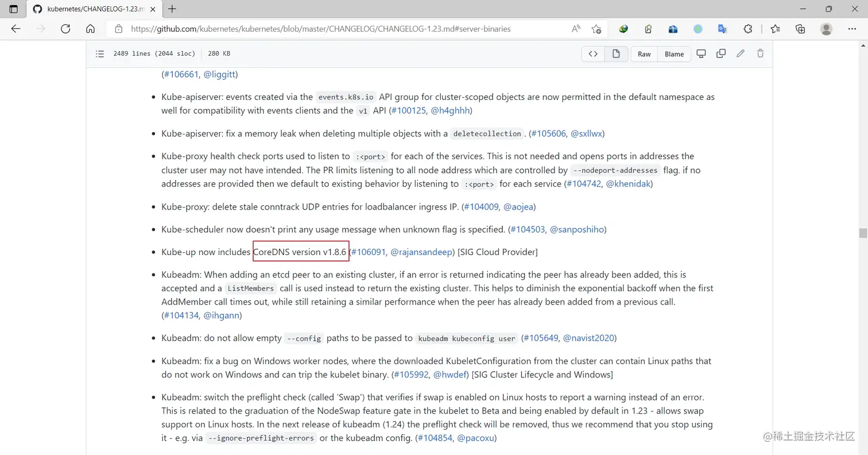
Task: Refresh the current page
Action: click(x=65, y=29)
